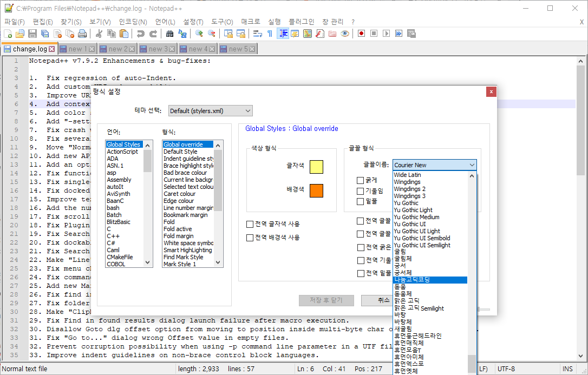Close the change.log tab
Screen dimensions: 588x375
tap(52, 49)
